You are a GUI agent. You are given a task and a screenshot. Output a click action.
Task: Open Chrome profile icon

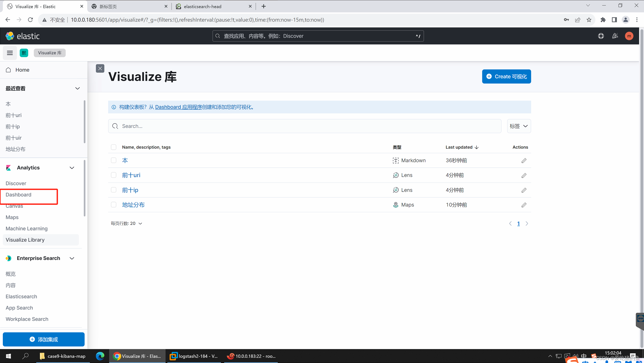pos(626,20)
